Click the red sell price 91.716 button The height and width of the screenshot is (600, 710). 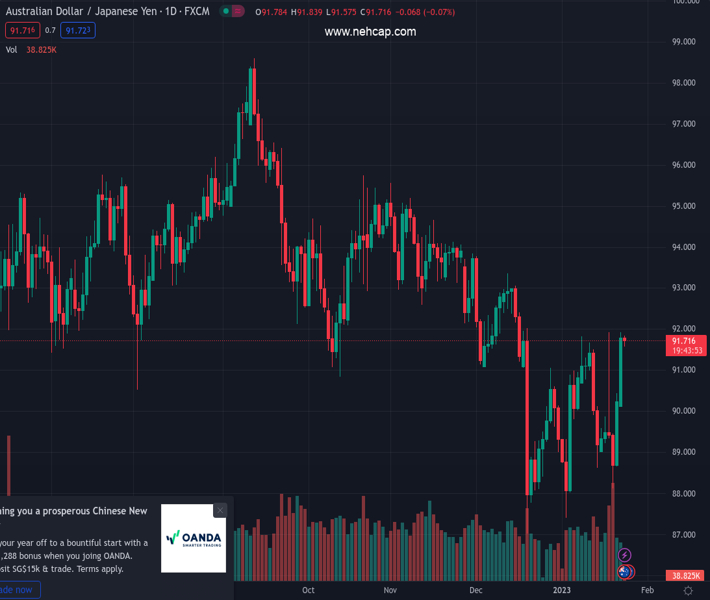click(x=22, y=31)
